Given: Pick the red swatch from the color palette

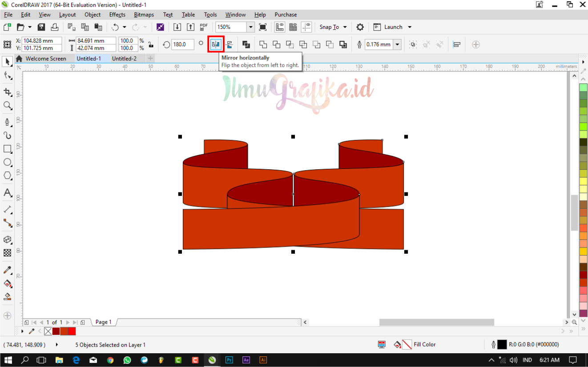Looking at the screenshot, I should pos(582,274).
